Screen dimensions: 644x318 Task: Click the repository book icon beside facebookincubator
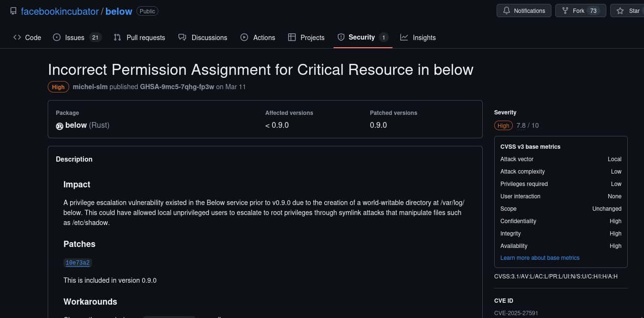tap(13, 11)
